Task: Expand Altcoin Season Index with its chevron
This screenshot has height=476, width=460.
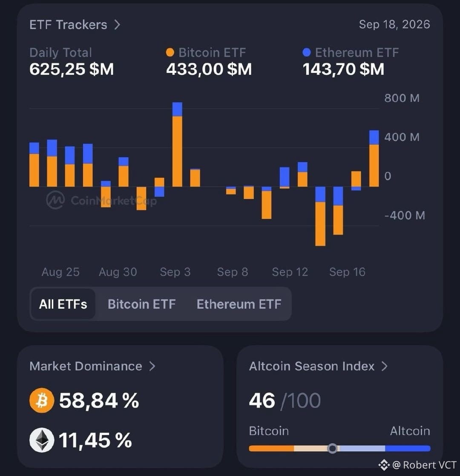Action: pyautogui.click(x=385, y=366)
